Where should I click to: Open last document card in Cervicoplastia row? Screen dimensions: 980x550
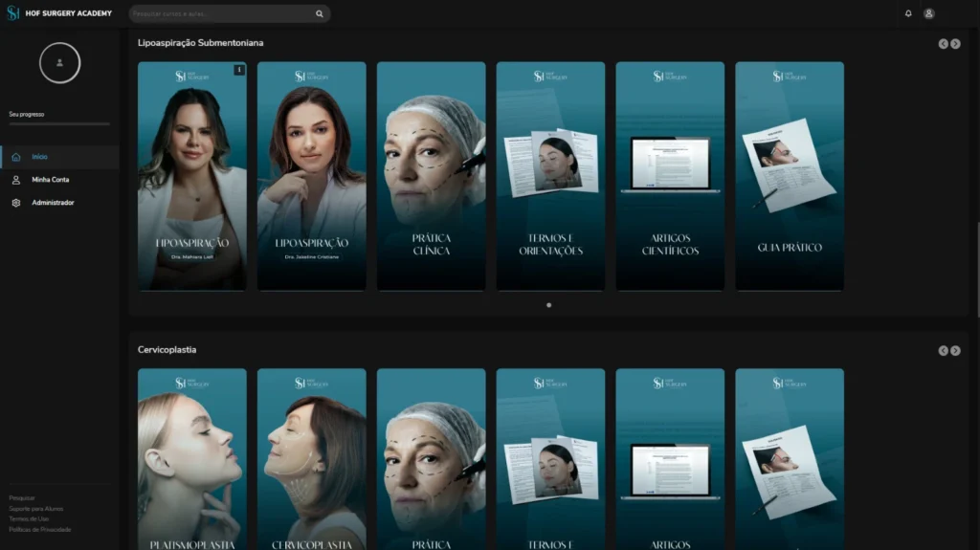pyautogui.click(x=790, y=459)
